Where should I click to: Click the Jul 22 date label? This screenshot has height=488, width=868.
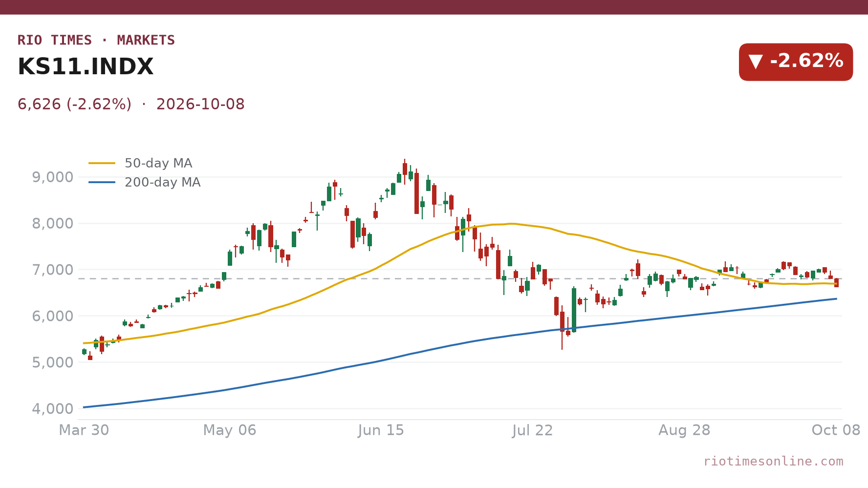pyautogui.click(x=533, y=430)
